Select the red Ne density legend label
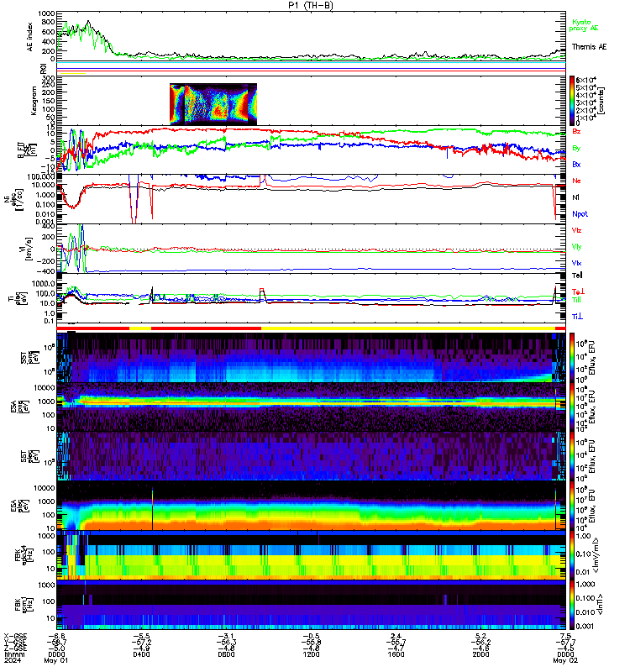The height and width of the screenshot is (672, 630). [x=576, y=181]
